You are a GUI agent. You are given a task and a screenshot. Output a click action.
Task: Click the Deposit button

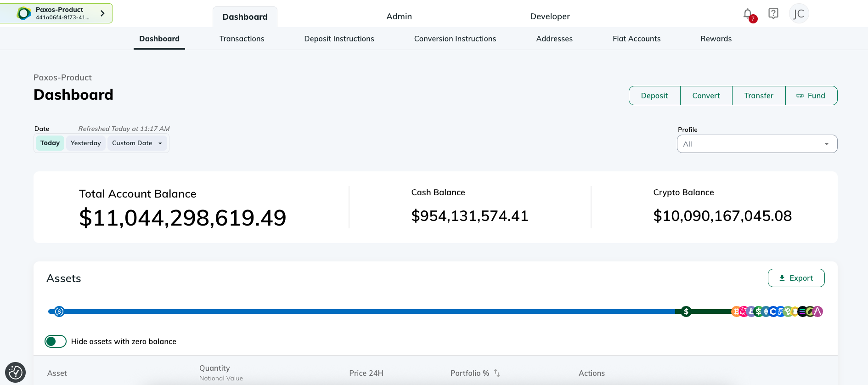tap(654, 96)
